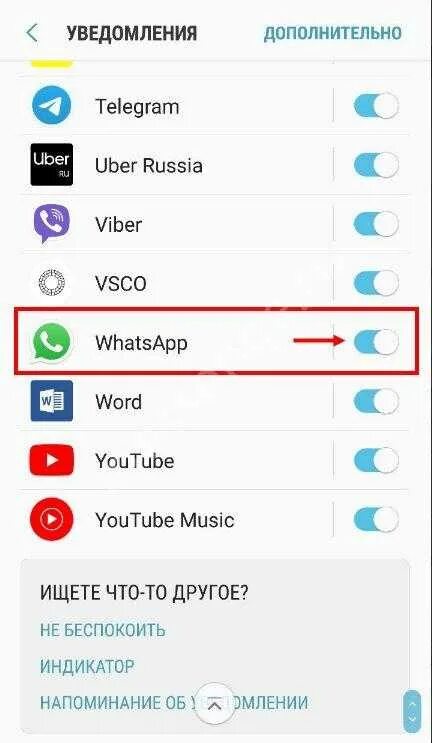This screenshot has height=743, width=432.
Task: Disable WhatsApp notifications toggle
Action: click(x=377, y=342)
